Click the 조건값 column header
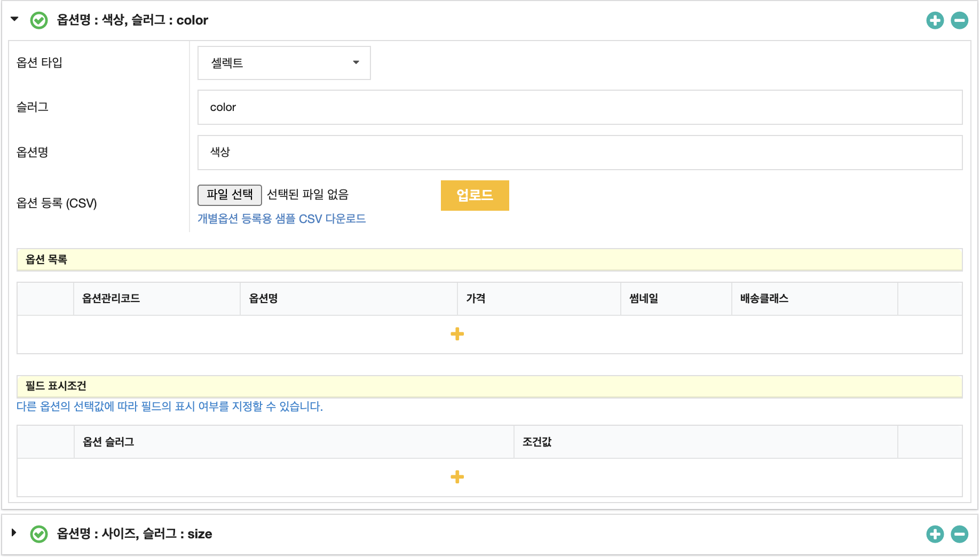Viewport: 980px width, 557px height. point(537,442)
